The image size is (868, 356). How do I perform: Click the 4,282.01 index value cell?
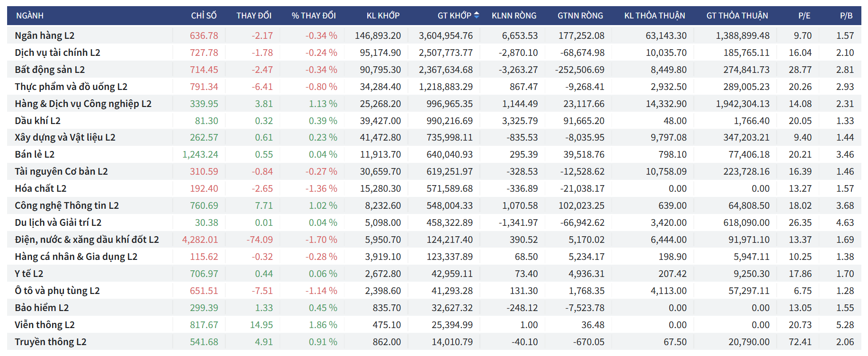click(x=200, y=240)
